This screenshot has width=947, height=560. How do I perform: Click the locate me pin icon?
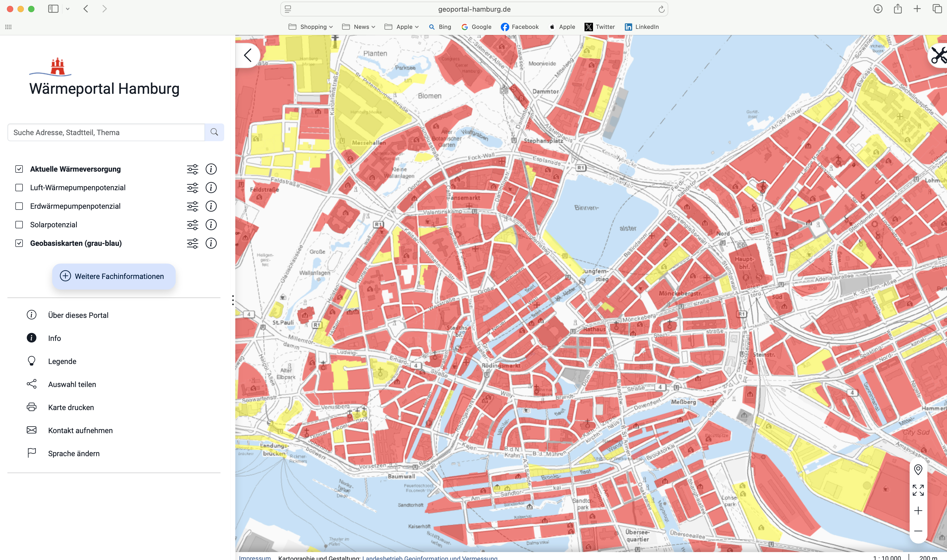pos(918,470)
